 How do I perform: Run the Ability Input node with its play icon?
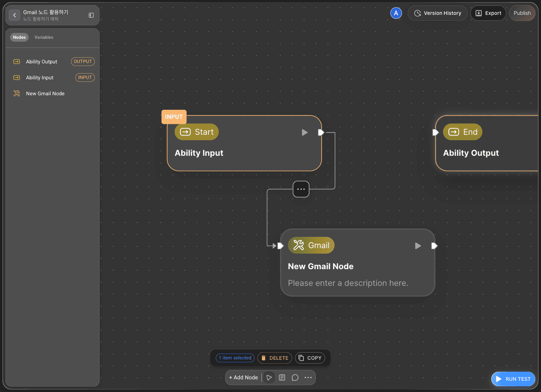305,133
